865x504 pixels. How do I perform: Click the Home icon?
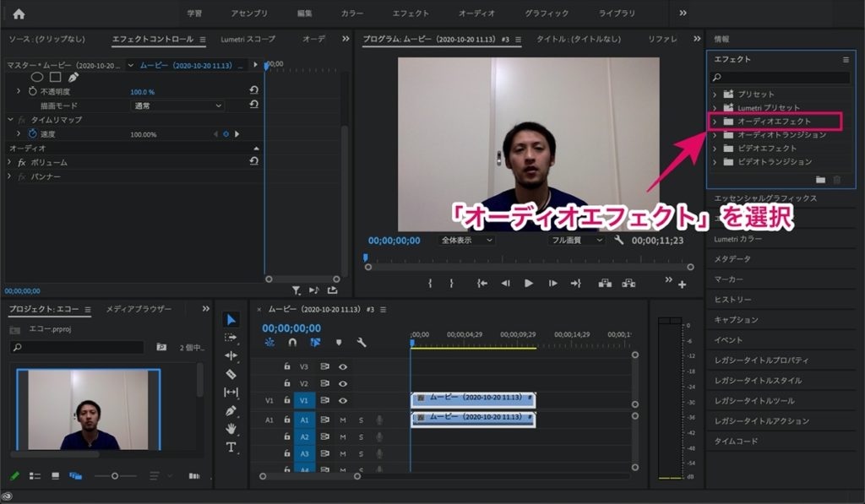point(19,14)
